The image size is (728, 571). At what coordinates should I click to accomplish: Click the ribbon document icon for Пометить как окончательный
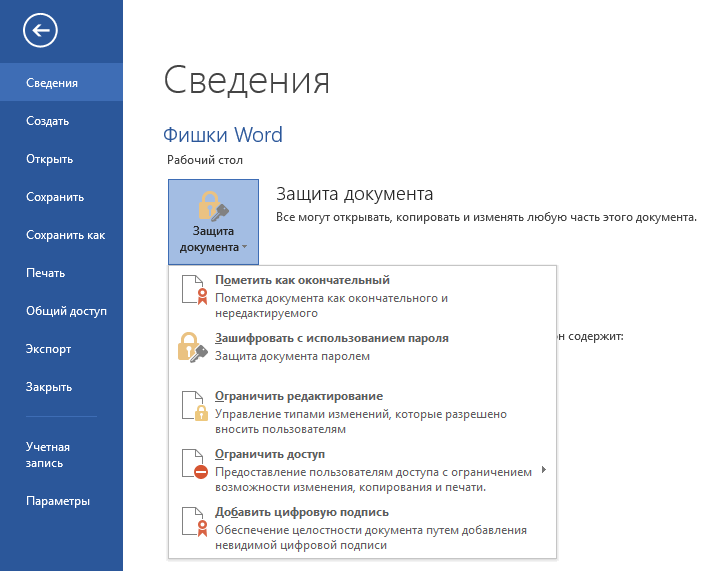point(195,290)
